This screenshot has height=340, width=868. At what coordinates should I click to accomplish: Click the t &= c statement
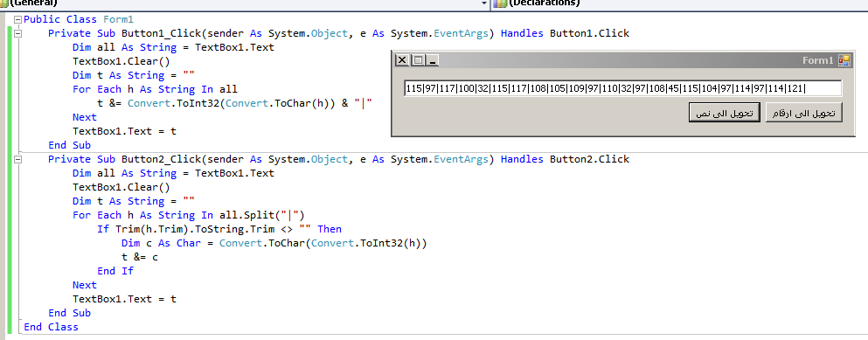pos(140,257)
